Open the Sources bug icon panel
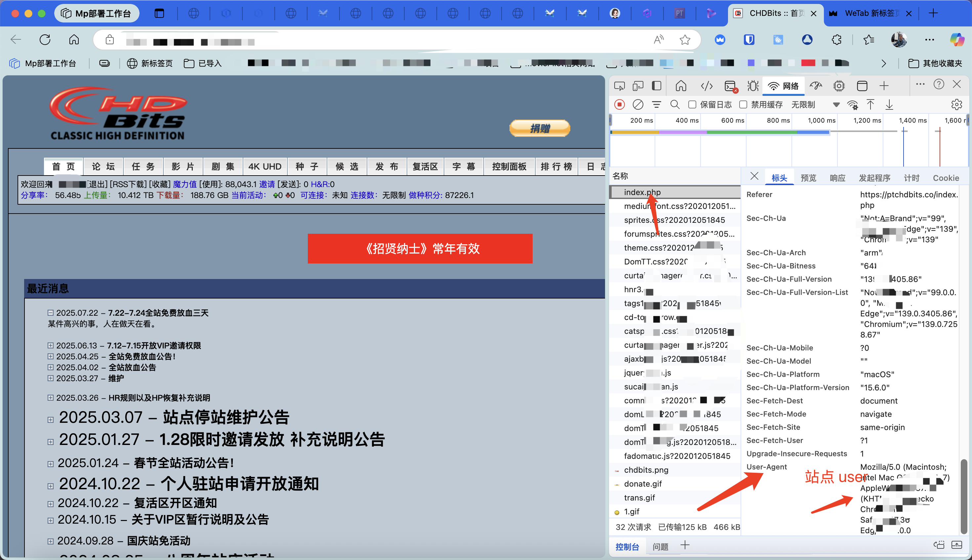The height and width of the screenshot is (560, 972). (753, 86)
